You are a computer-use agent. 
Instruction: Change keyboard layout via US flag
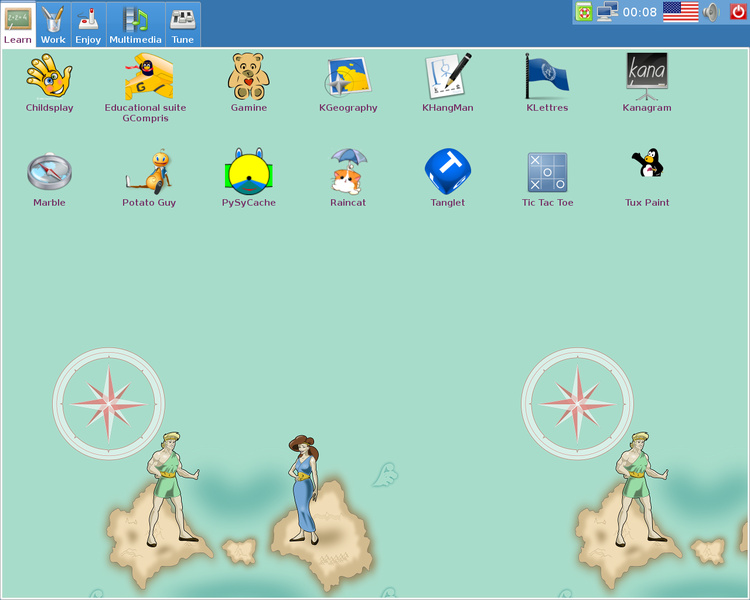[x=681, y=12]
